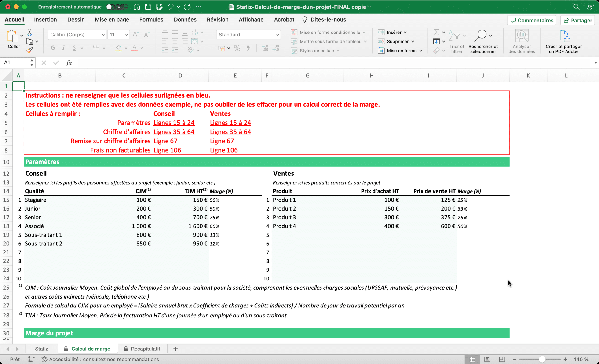Image resolution: width=599 pixels, height=364 pixels.
Task: Toggle italic I formatting
Action: [63, 48]
